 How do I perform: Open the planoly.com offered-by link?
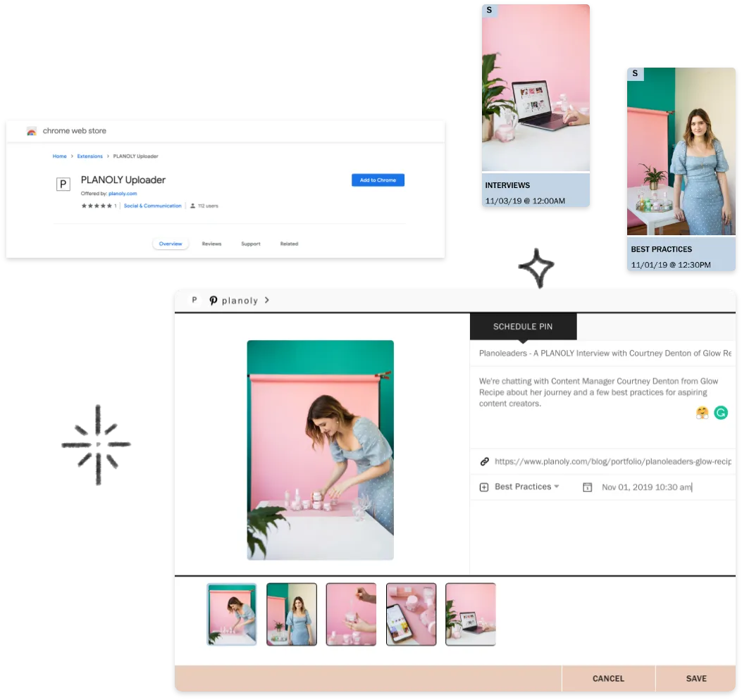123,194
